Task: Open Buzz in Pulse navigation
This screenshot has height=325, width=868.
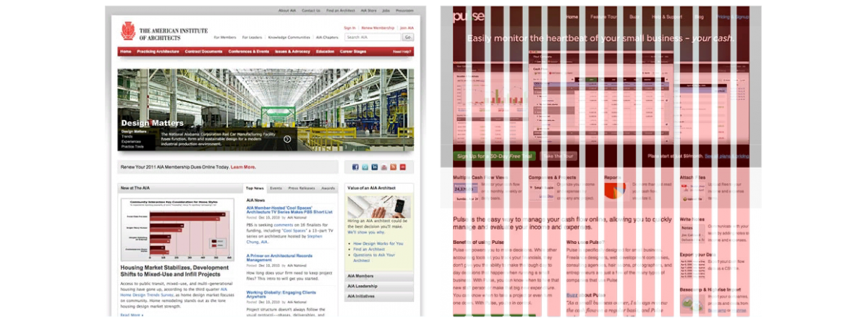Action: coord(634,16)
